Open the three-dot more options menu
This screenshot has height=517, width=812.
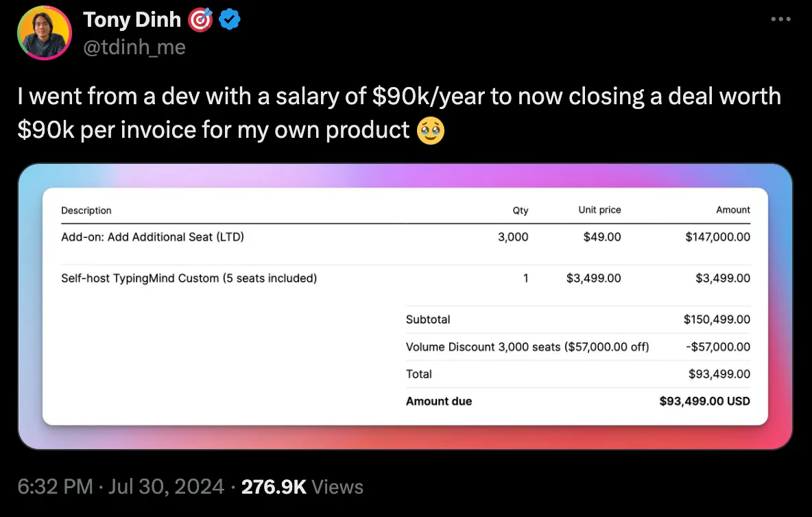[x=780, y=20]
